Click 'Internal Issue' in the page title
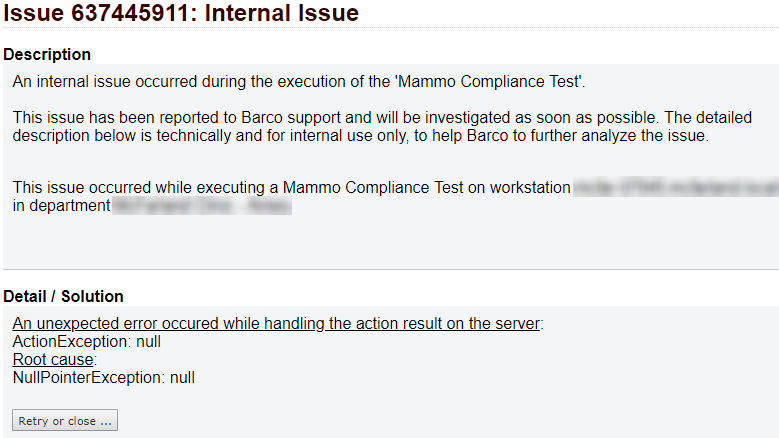Screen dimensions: 779x438 [282, 12]
